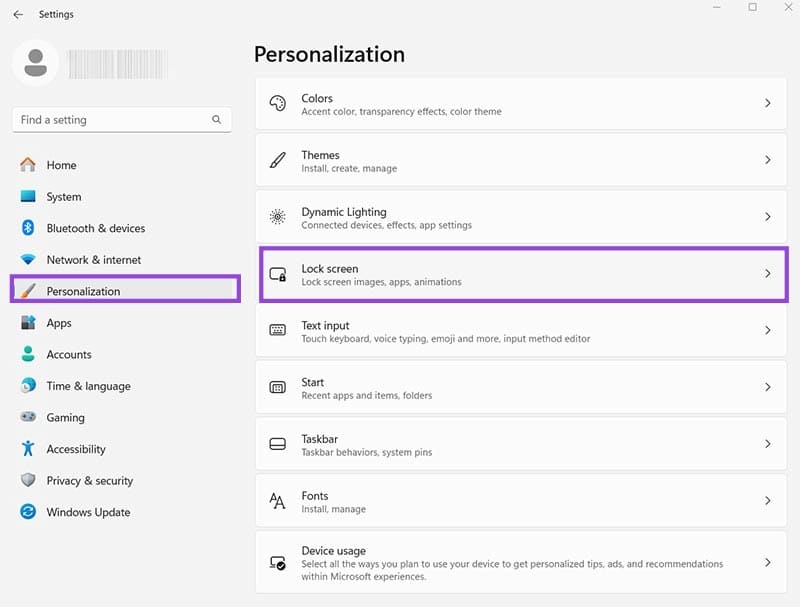Open the Colors settings card title
The image size is (800, 607).
tap(317, 98)
